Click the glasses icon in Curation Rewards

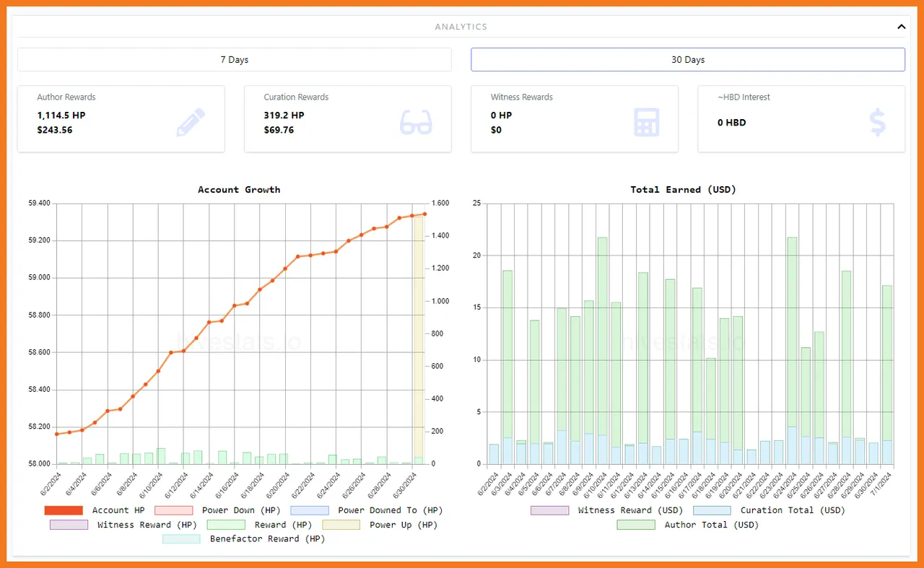416,123
